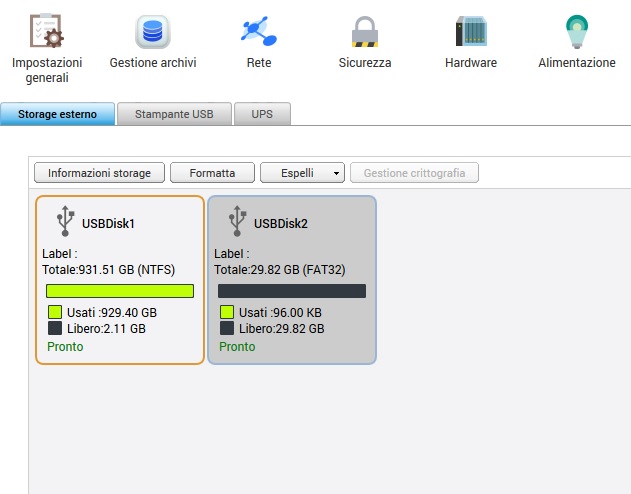Open Sicurezza padlock icon

coord(364,31)
